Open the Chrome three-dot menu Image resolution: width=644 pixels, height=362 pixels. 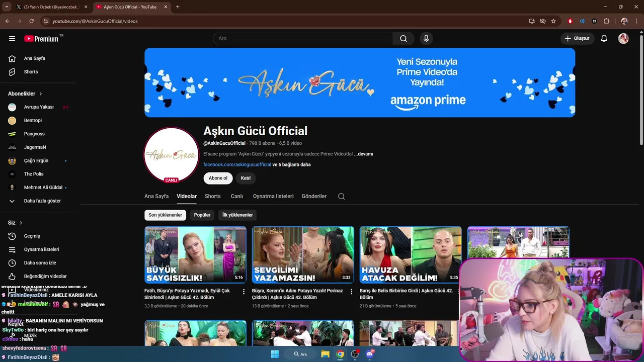(x=636, y=21)
